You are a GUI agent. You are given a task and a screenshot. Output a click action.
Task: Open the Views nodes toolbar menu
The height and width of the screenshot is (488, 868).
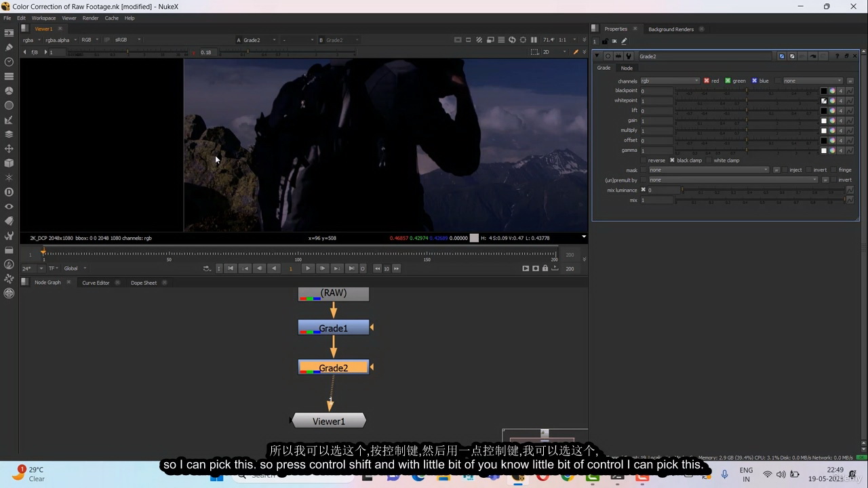pyautogui.click(x=9, y=207)
